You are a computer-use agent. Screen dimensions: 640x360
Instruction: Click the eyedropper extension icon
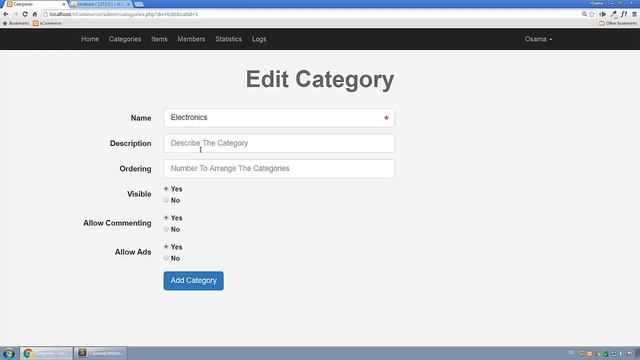613,14
